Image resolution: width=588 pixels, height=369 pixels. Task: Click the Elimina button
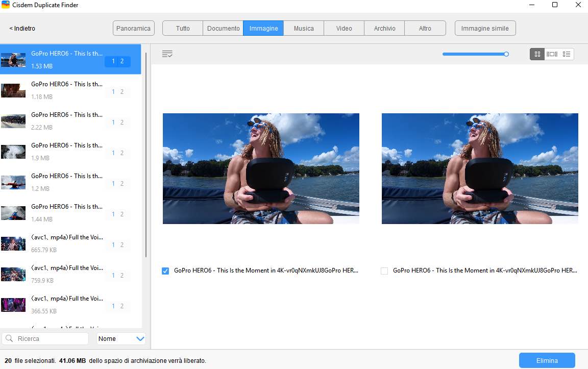point(546,360)
